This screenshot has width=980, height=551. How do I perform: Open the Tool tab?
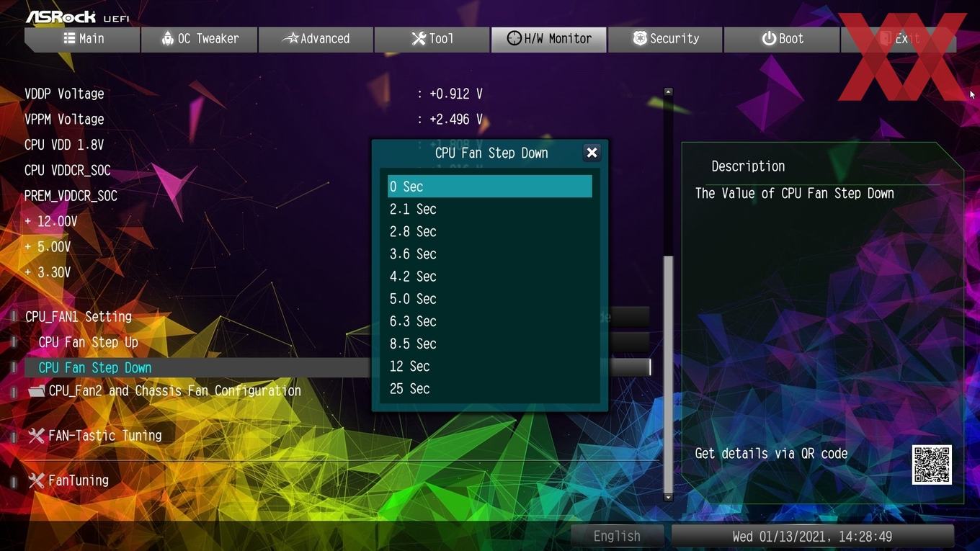pyautogui.click(x=432, y=39)
